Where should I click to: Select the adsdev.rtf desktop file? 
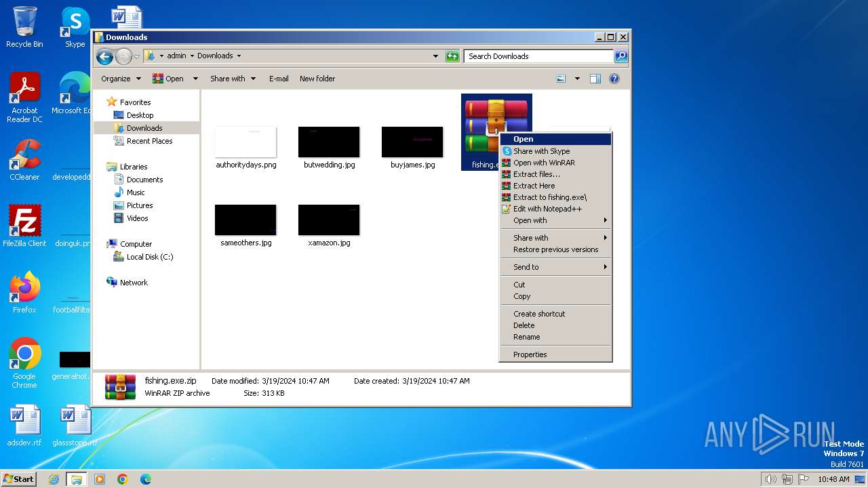tap(24, 426)
